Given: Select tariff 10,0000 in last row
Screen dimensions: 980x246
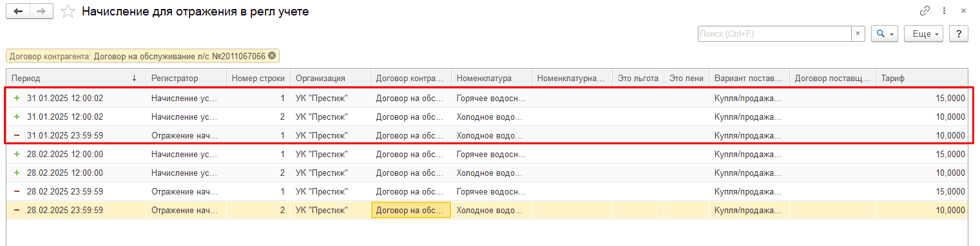Looking at the screenshot, I should pyautogui.click(x=922, y=211).
